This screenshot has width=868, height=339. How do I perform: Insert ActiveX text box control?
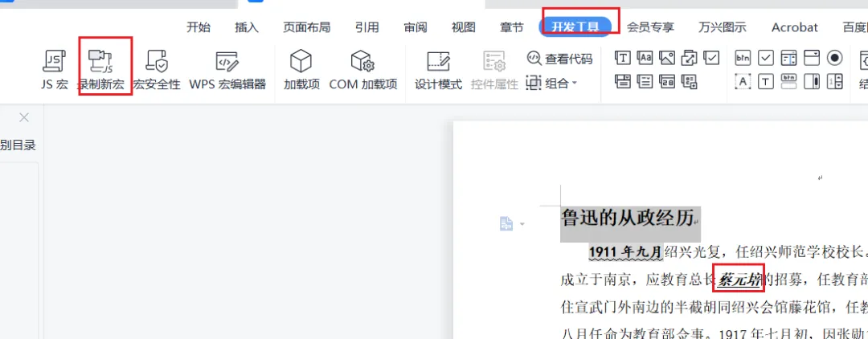point(766,82)
